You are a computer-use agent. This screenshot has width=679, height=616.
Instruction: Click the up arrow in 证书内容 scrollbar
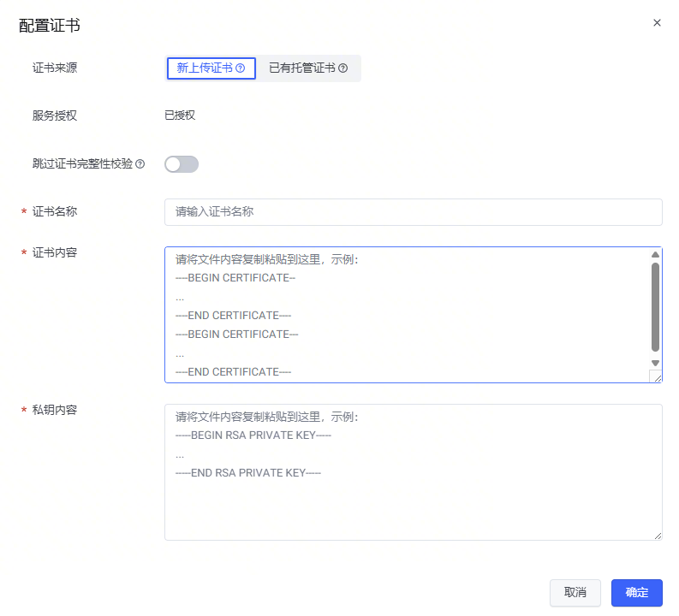(655, 255)
